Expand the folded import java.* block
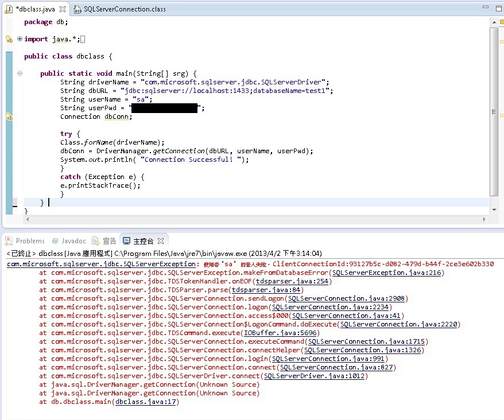The image size is (504, 420). click(20, 39)
